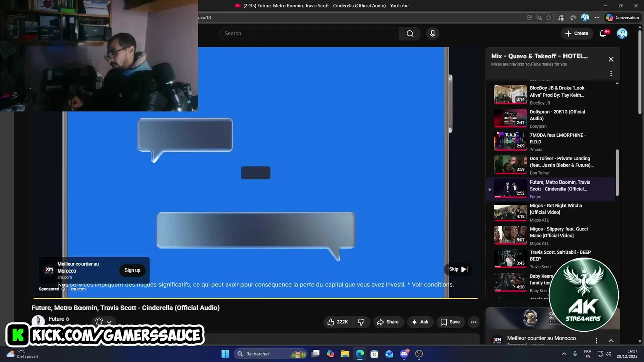This screenshot has height=362, width=644.
Task: Click the Mix playlist scrollbar
Action: point(617,173)
